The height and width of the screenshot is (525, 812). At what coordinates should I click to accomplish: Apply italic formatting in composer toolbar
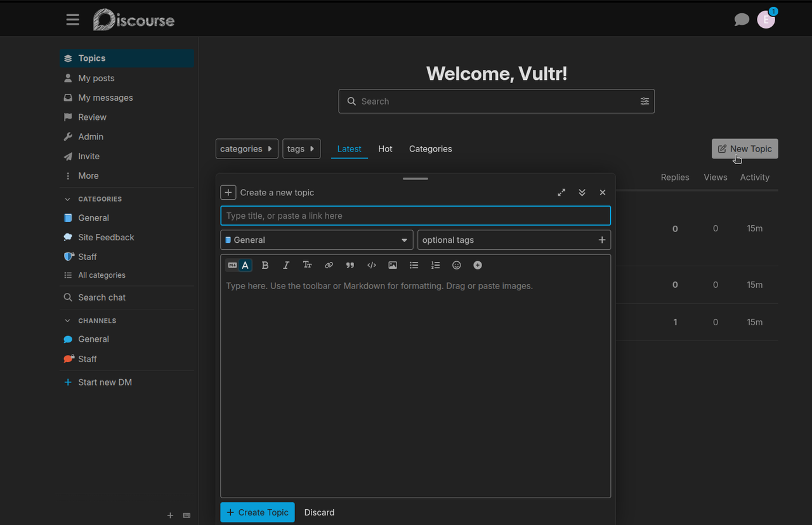[286, 265]
